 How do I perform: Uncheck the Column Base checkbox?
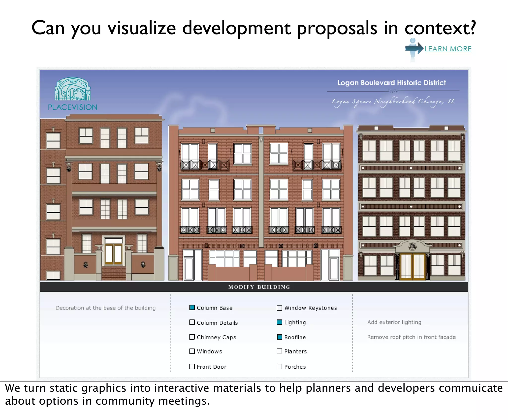pyautogui.click(x=192, y=308)
